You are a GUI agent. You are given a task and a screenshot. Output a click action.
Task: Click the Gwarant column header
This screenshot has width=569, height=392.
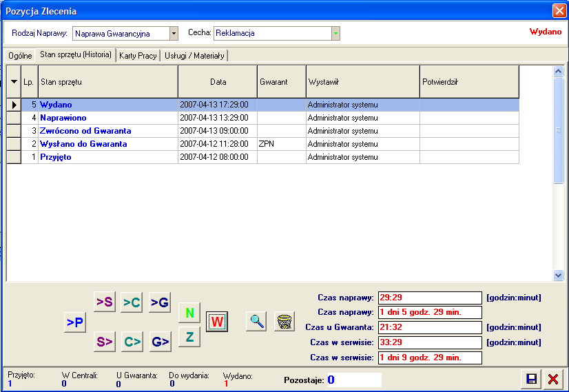click(282, 82)
